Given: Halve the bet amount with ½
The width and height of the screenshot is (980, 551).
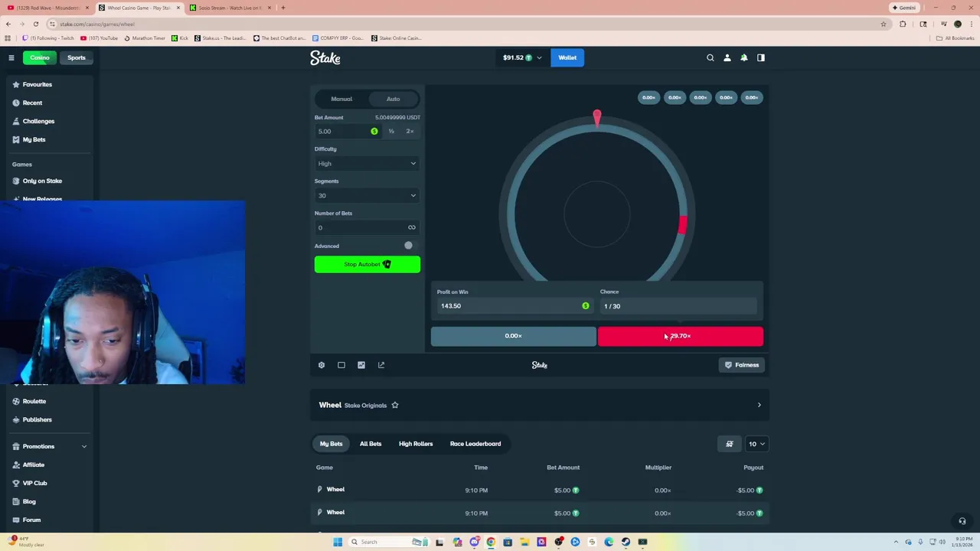Looking at the screenshot, I should (x=391, y=131).
